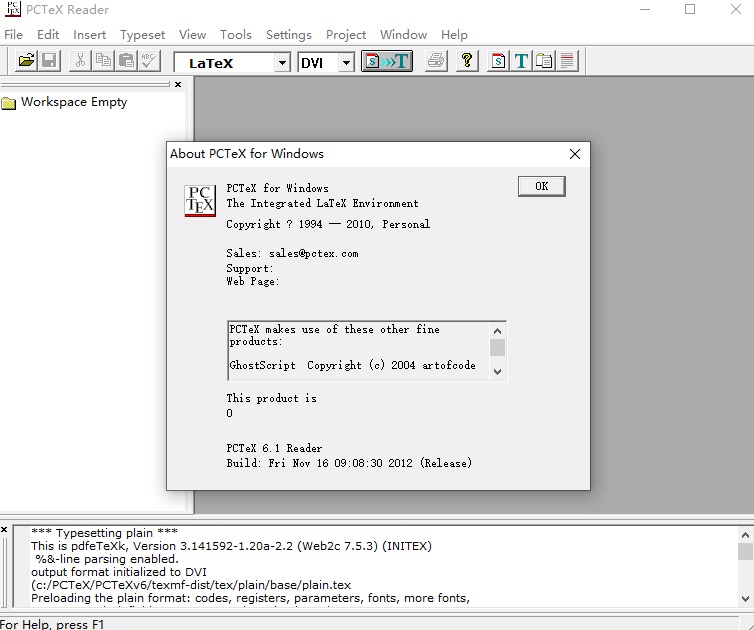754x630 pixels.
Task: Click the LaTeX format combo box field
Action: tap(232, 63)
